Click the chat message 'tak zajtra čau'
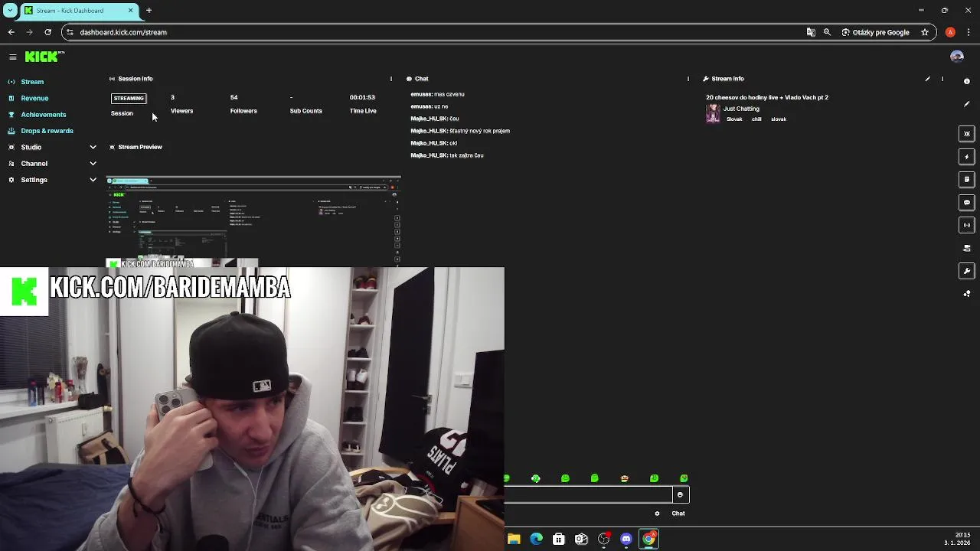Image resolution: width=980 pixels, height=551 pixels. pos(466,155)
